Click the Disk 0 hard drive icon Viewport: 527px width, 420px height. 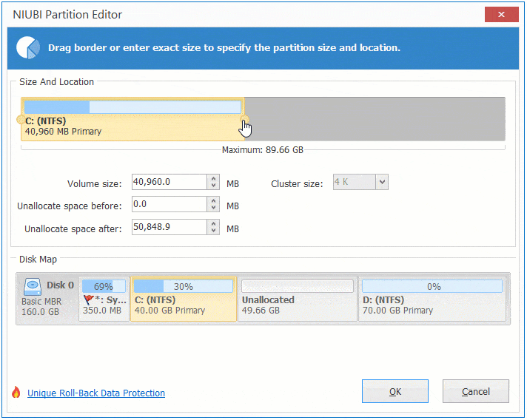pyautogui.click(x=32, y=286)
